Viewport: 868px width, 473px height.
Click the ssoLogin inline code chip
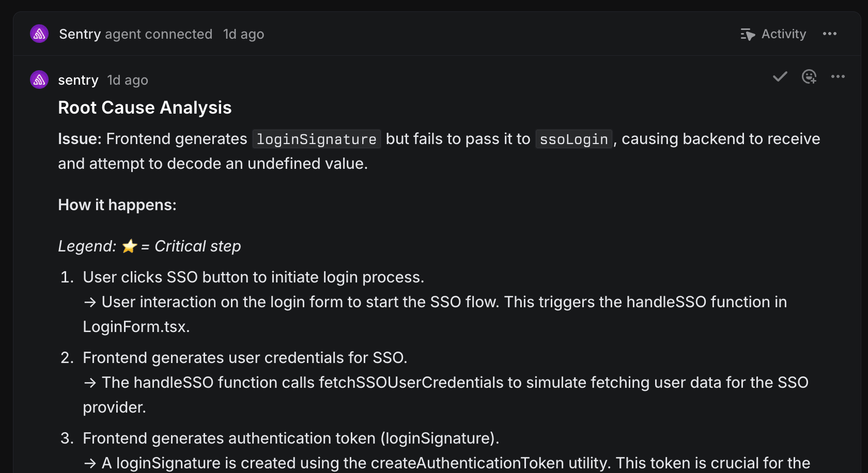click(574, 139)
